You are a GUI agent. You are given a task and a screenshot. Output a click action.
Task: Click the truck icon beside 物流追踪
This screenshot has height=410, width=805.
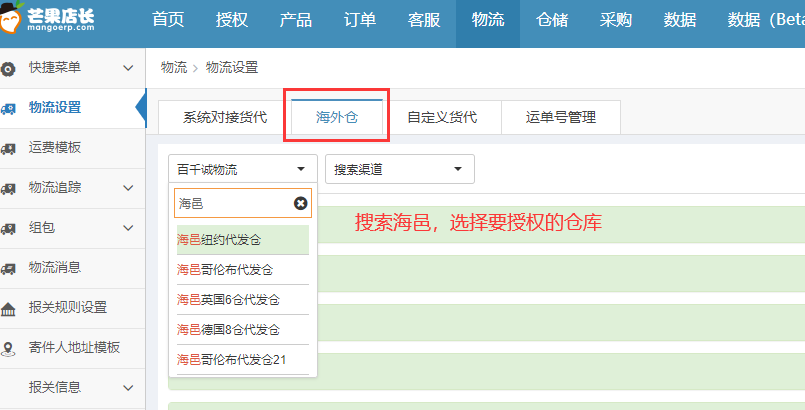(x=8, y=189)
